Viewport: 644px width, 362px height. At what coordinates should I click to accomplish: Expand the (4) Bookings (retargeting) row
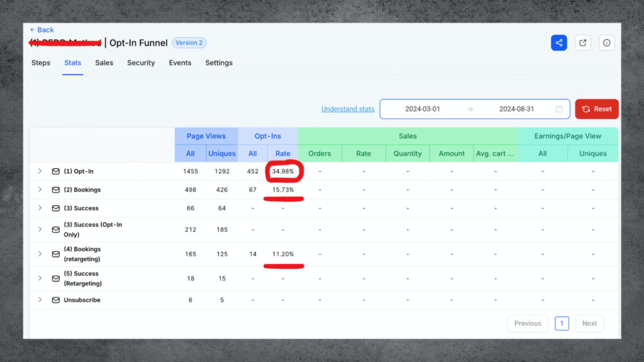pyautogui.click(x=40, y=254)
